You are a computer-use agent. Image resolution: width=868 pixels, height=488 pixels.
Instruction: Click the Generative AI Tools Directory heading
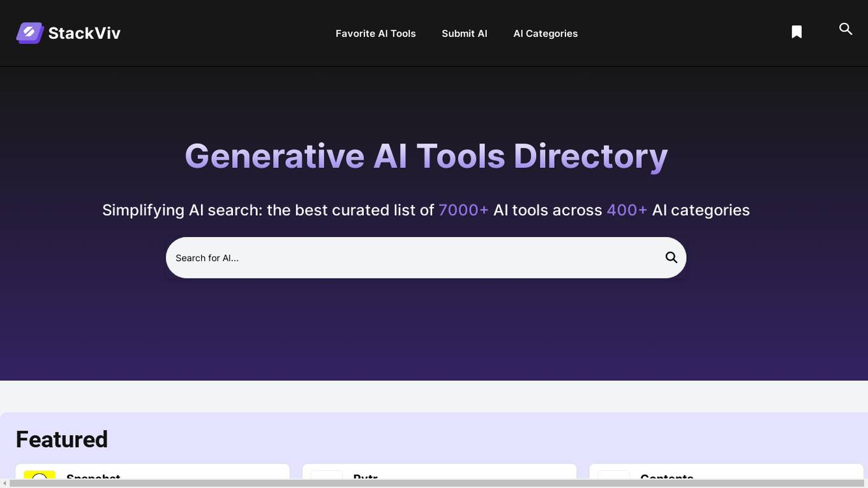point(426,156)
